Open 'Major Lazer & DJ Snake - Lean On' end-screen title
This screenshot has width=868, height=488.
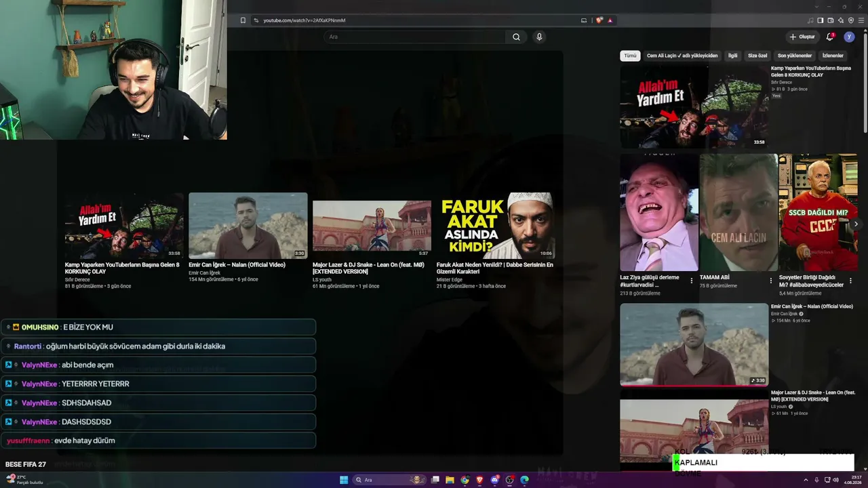coord(368,268)
